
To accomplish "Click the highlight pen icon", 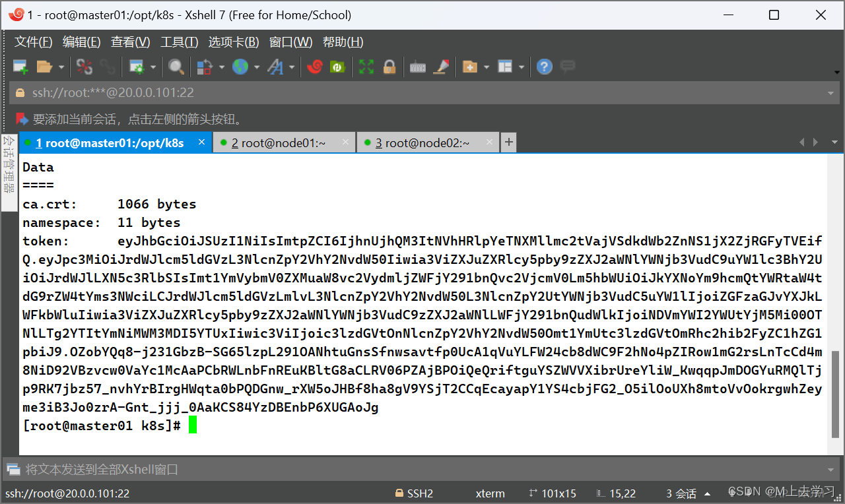I will [441, 67].
